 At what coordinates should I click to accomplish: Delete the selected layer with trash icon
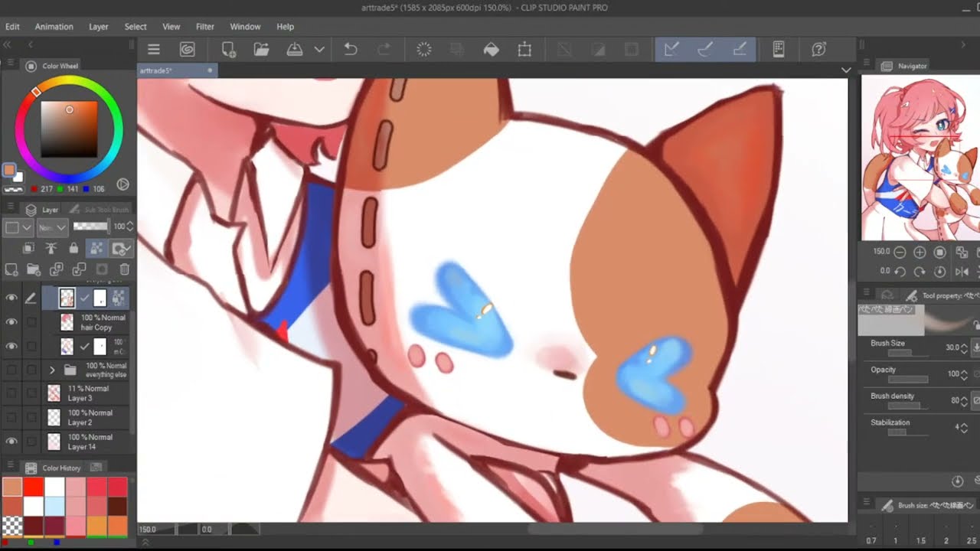coord(125,269)
